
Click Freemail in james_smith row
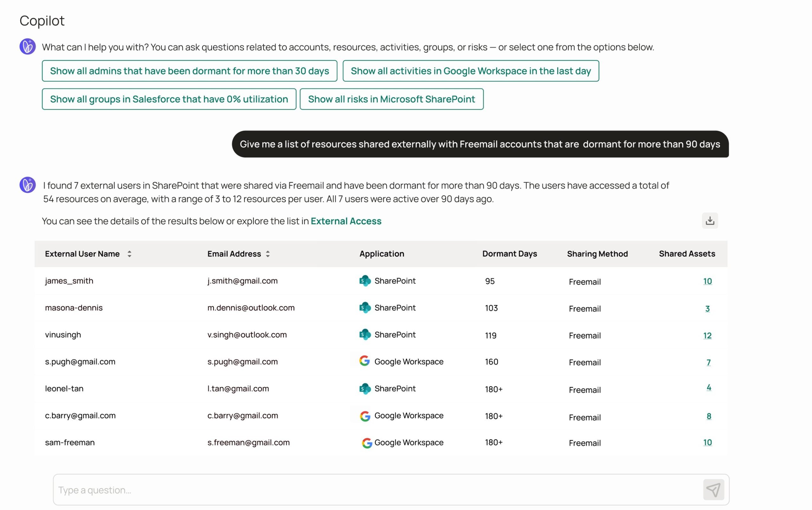pos(584,282)
